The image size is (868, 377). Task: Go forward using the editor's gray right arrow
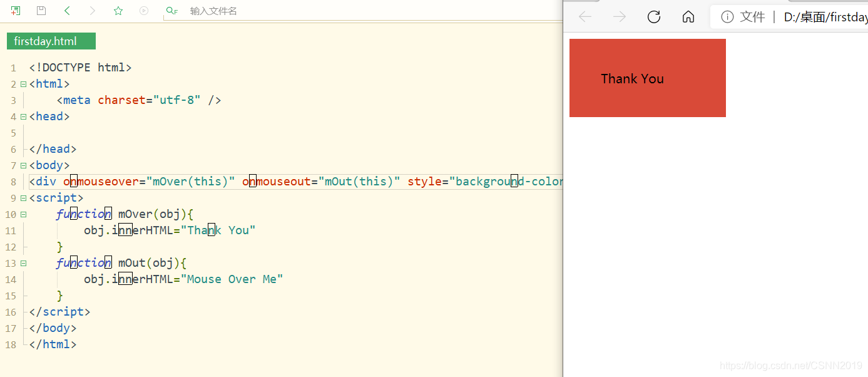93,11
